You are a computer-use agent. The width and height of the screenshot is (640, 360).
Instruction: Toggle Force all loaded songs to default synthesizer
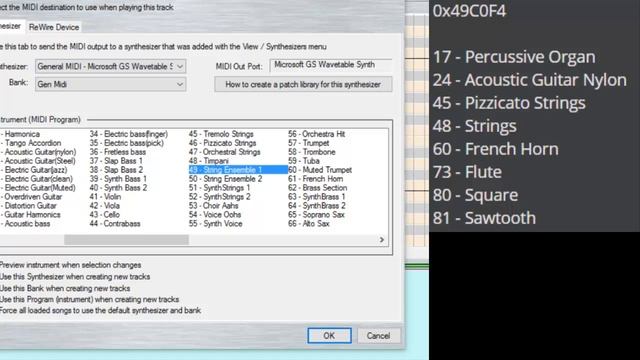pyautogui.click(x=101, y=310)
